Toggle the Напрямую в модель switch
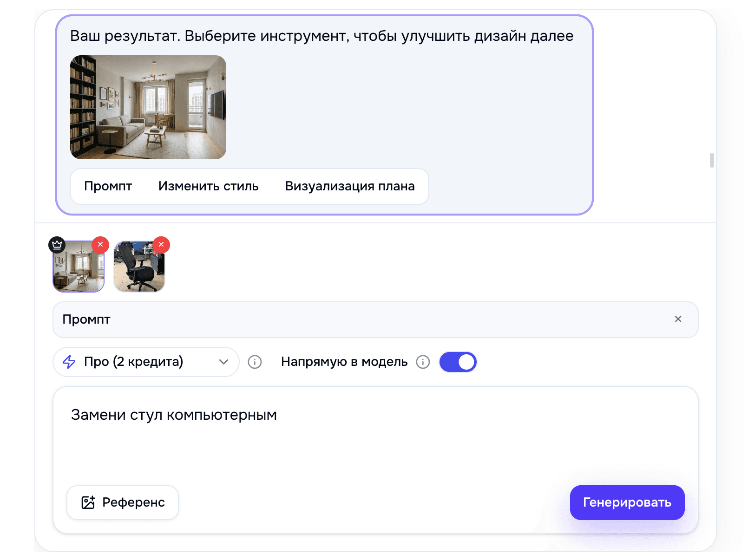 pos(458,362)
